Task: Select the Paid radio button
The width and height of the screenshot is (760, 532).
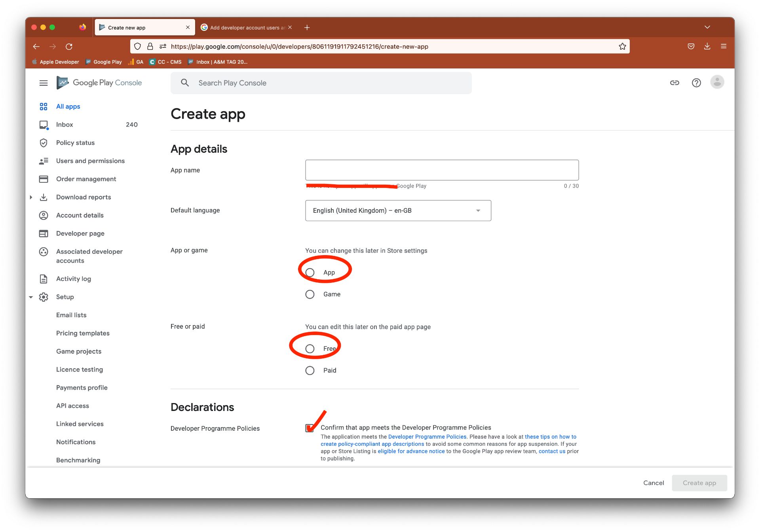Action: coord(310,371)
